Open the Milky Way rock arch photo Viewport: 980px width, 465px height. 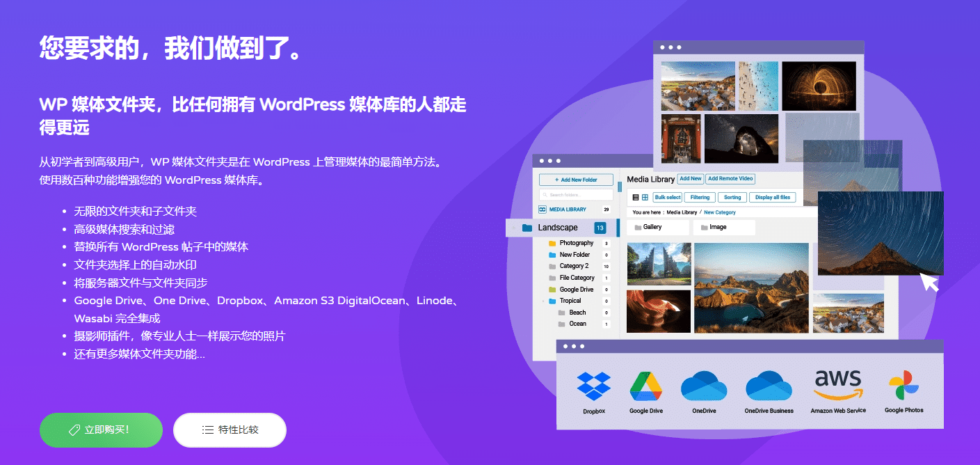741,139
